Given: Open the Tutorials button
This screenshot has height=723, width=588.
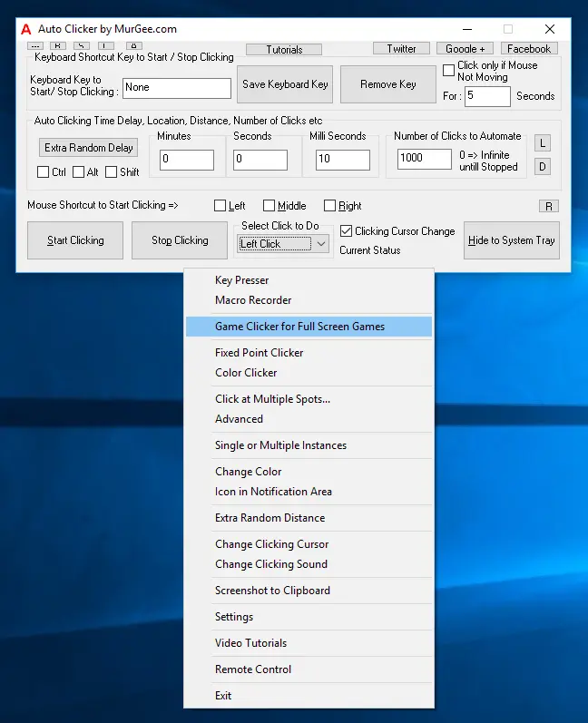Looking at the screenshot, I should (x=285, y=50).
